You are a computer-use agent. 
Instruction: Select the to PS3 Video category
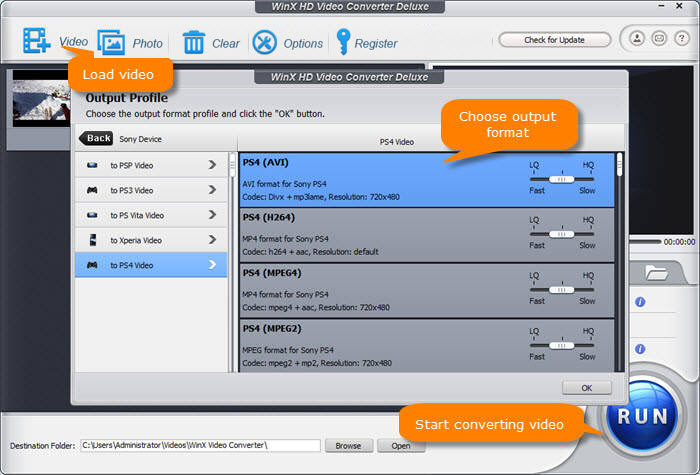click(x=151, y=190)
